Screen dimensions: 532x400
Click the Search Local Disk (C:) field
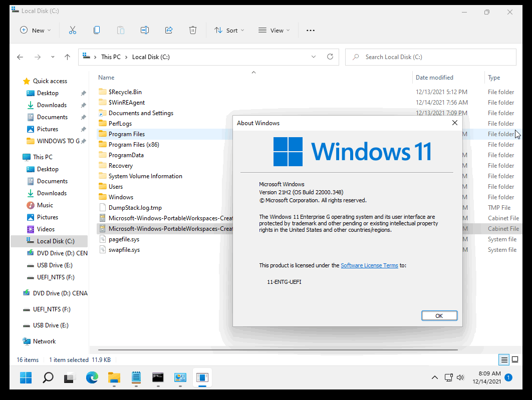tap(431, 57)
